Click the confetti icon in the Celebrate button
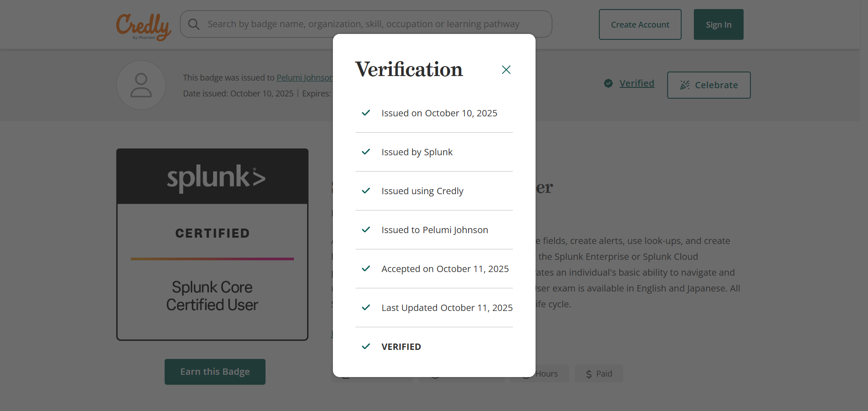This screenshot has width=868, height=411. coord(684,85)
